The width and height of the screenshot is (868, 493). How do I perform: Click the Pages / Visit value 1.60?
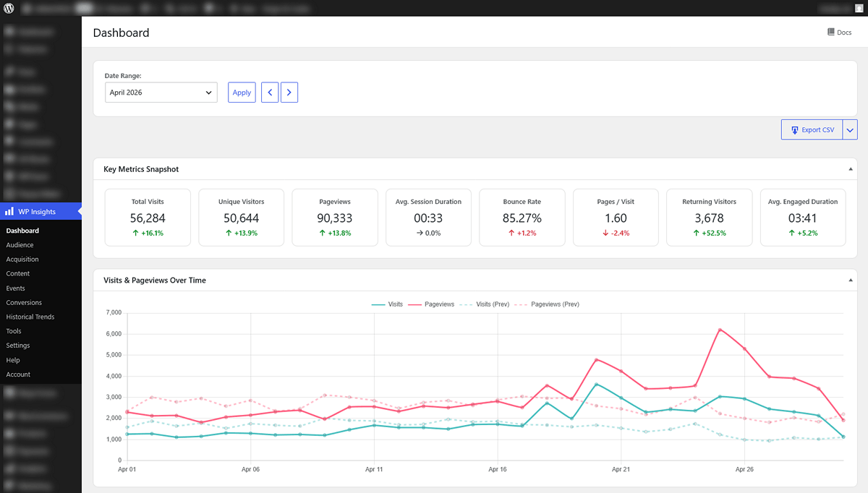pos(616,218)
